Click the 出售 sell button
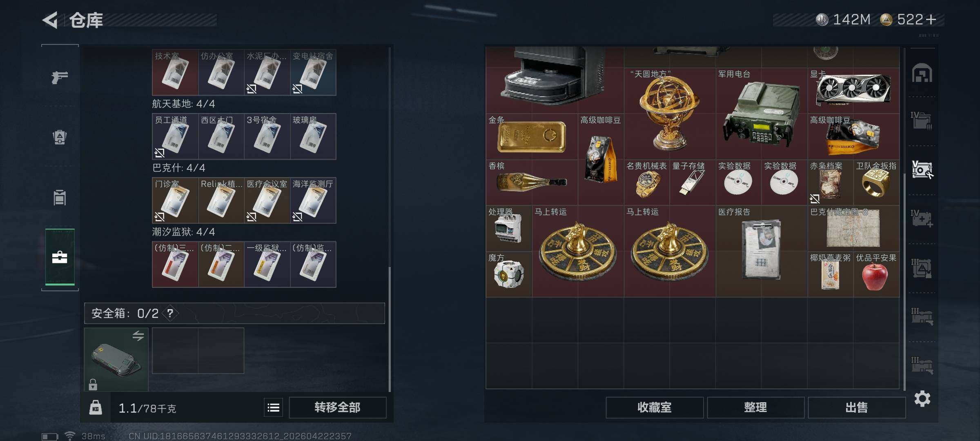The image size is (980, 441). (x=857, y=407)
